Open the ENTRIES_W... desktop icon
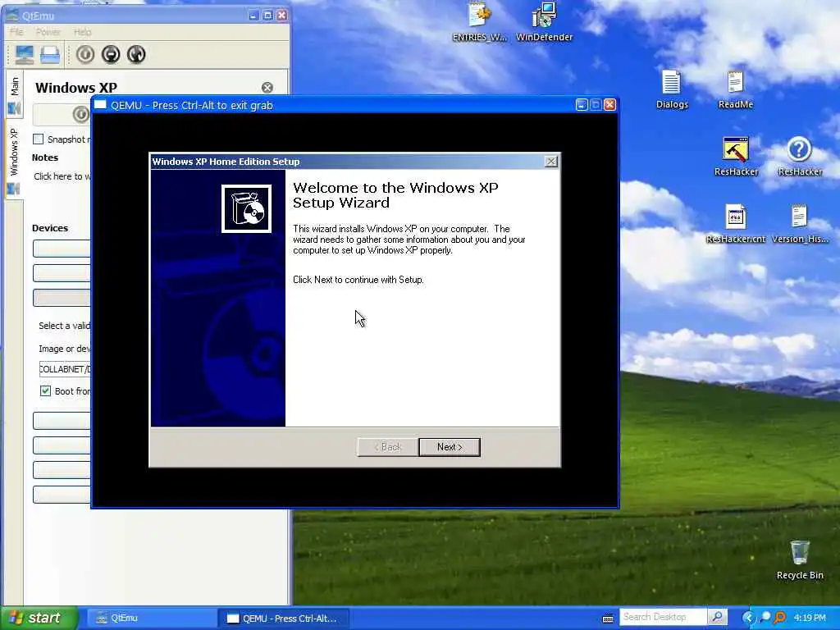The width and height of the screenshot is (840, 630). click(479, 21)
